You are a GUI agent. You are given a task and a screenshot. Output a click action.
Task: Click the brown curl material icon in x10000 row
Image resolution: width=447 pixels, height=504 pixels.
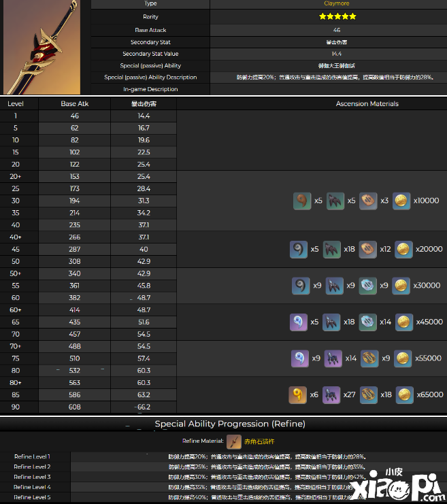coord(302,201)
